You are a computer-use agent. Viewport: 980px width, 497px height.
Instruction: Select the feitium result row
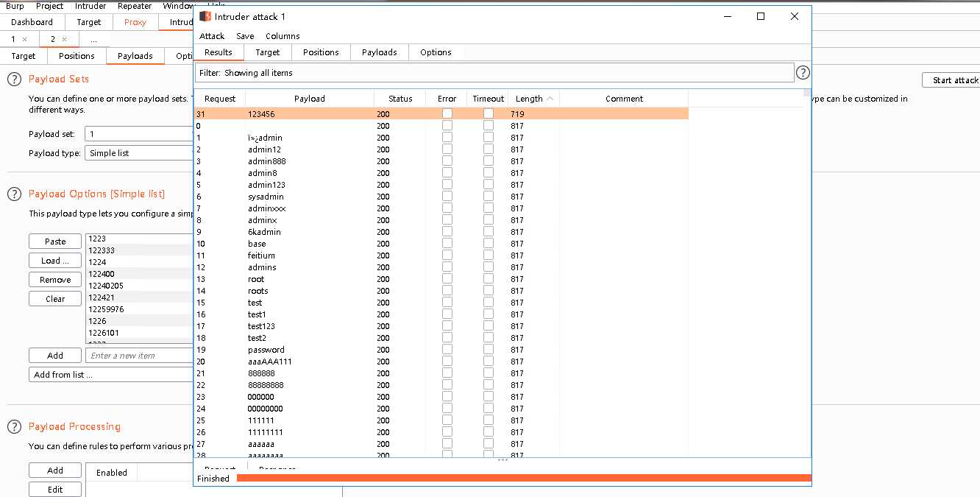(441, 255)
